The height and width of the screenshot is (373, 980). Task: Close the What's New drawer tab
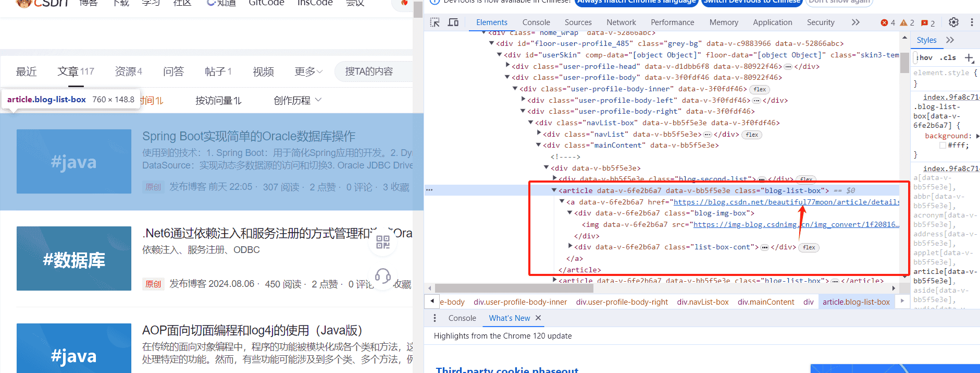click(x=538, y=318)
